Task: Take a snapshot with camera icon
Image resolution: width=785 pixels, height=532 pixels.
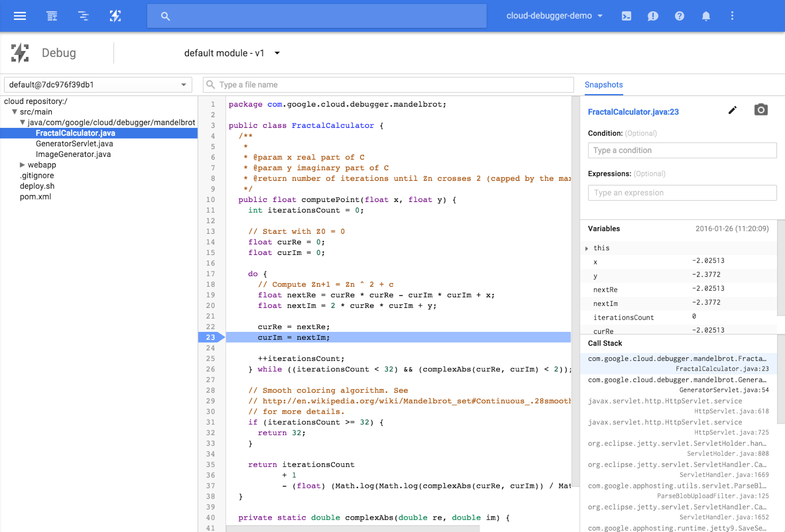Action: 761,110
